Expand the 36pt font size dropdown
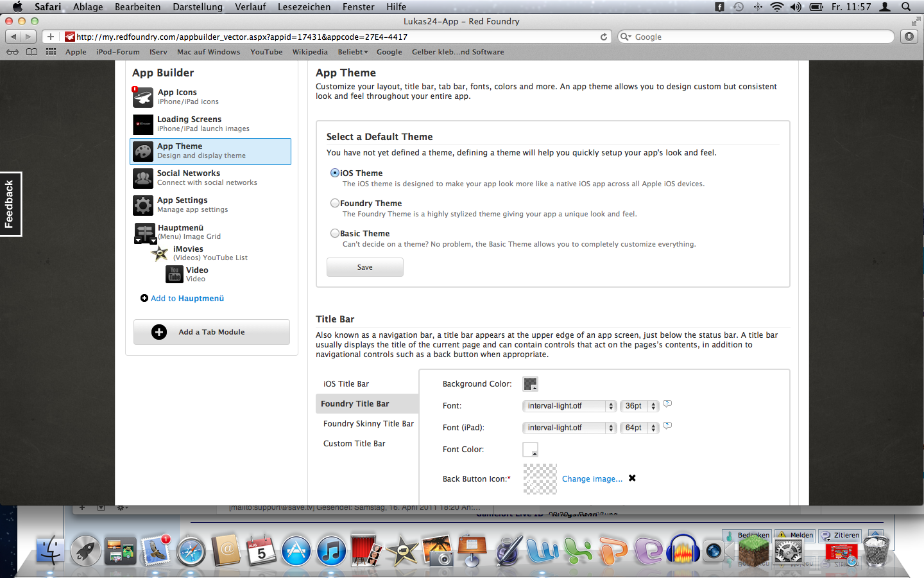The image size is (924, 578). pos(639,406)
